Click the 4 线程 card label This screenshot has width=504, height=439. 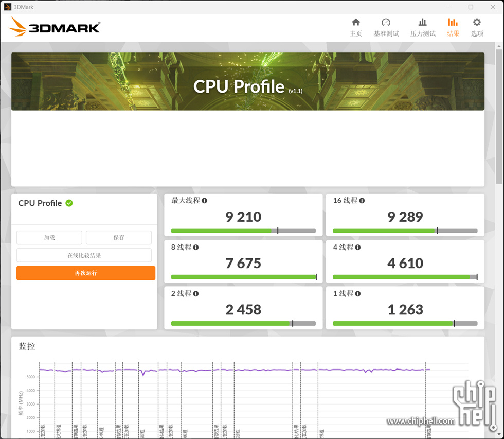coord(343,248)
